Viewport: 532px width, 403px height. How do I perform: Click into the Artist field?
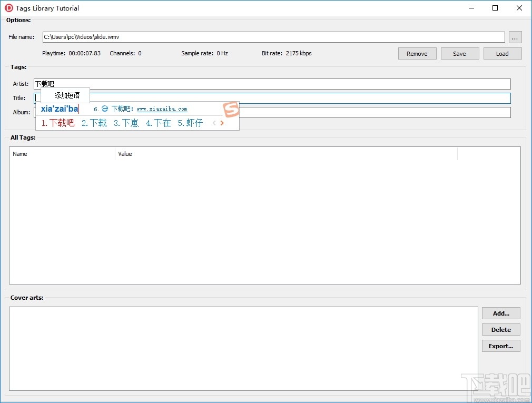tap(272, 84)
